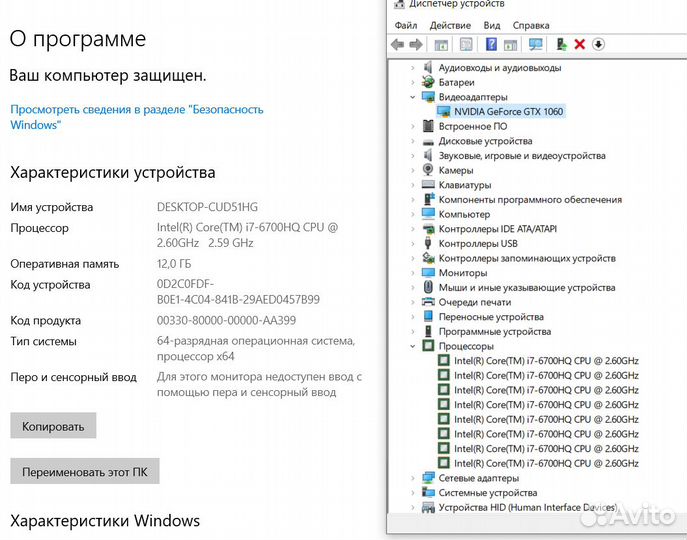Click the Сетевые адаптеры network icon
687x540 pixels.
coord(428,478)
